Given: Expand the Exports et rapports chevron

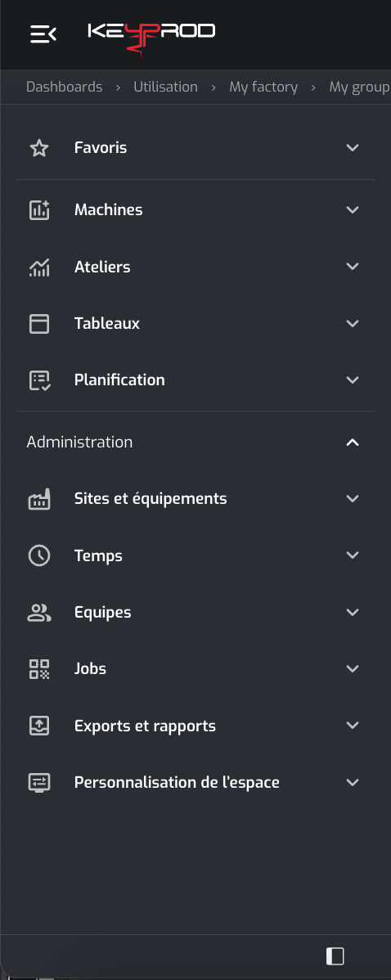Looking at the screenshot, I should (x=353, y=726).
